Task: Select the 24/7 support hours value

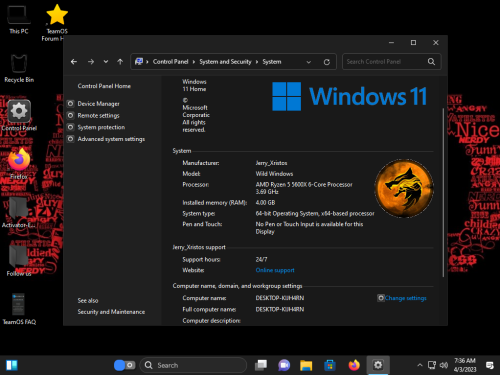Action: coord(261,259)
